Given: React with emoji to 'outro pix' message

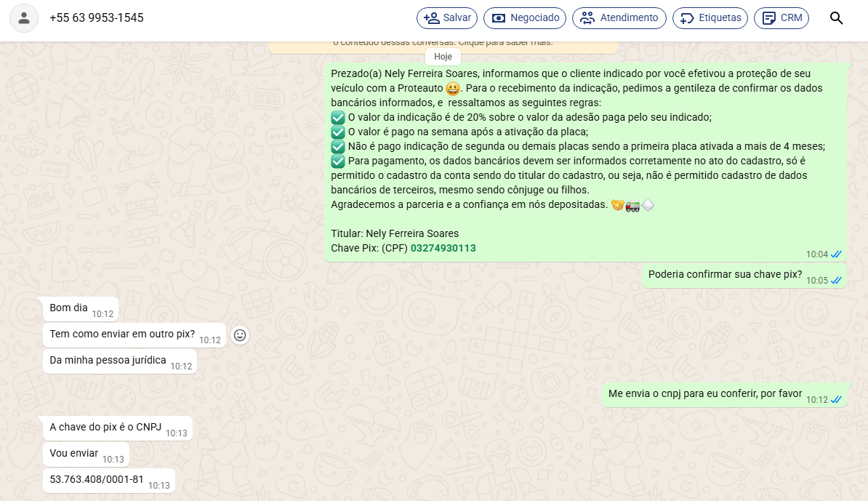Looking at the screenshot, I should 240,335.
